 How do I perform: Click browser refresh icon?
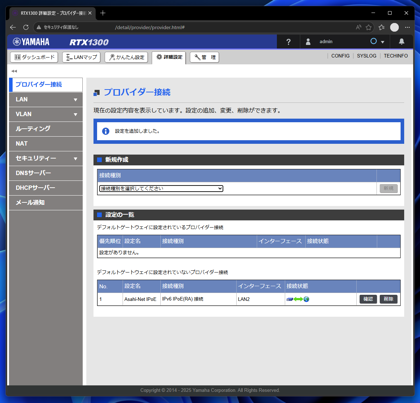26,27
